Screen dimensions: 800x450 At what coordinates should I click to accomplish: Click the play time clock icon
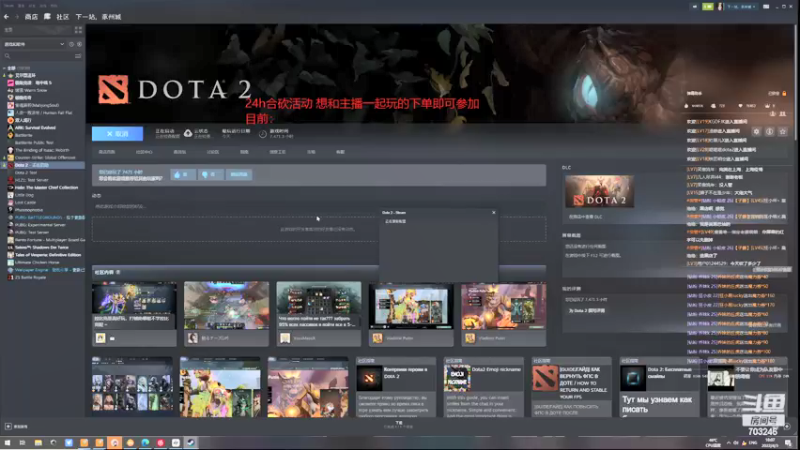tap(262, 134)
